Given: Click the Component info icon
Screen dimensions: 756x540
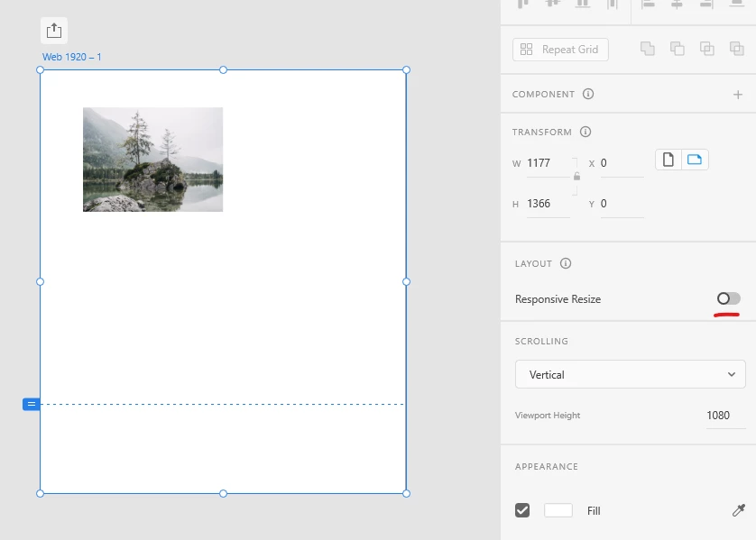Looking at the screenshot, I should (x=587, y=94).
